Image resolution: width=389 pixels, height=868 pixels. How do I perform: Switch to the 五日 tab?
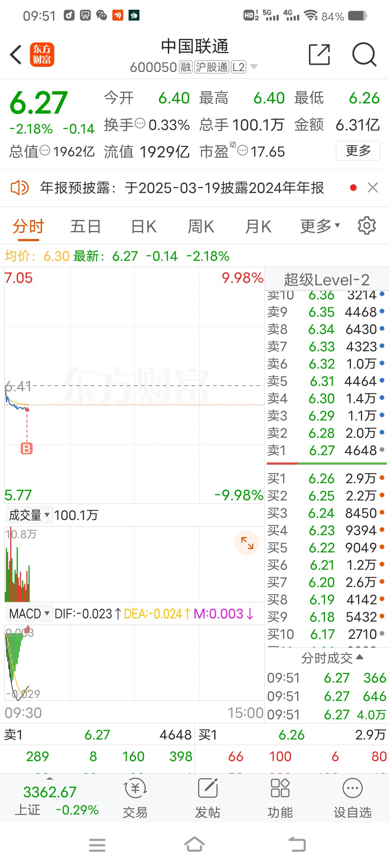(86, 227)
